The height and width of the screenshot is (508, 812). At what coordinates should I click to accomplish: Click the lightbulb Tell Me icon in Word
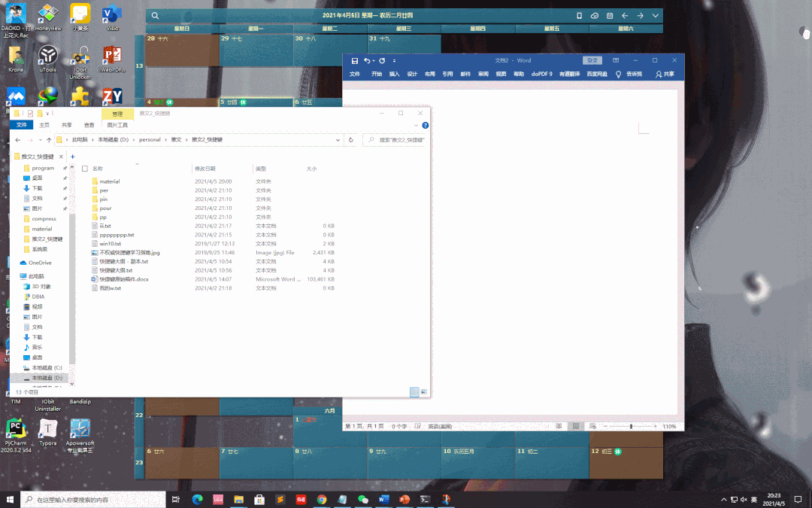(x=618, y=74)
